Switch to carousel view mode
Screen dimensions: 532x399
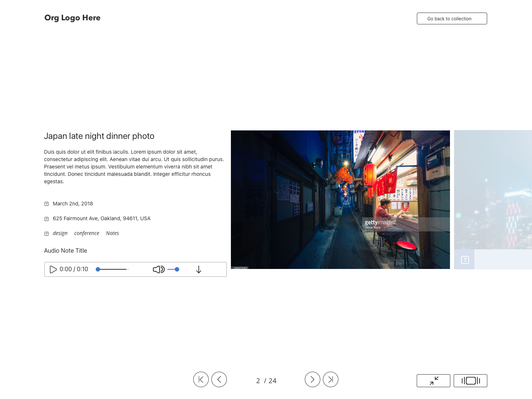(470, 381)
